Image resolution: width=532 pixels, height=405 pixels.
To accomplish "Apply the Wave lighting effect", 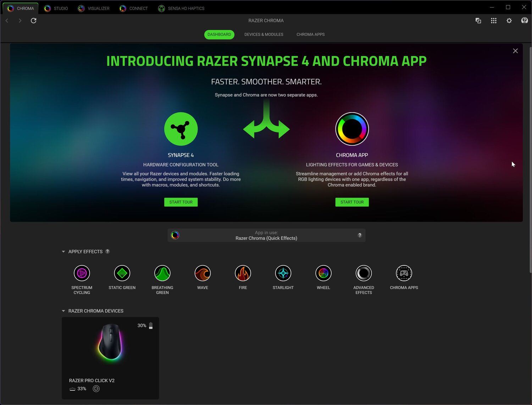I will [x=203, y=273].
